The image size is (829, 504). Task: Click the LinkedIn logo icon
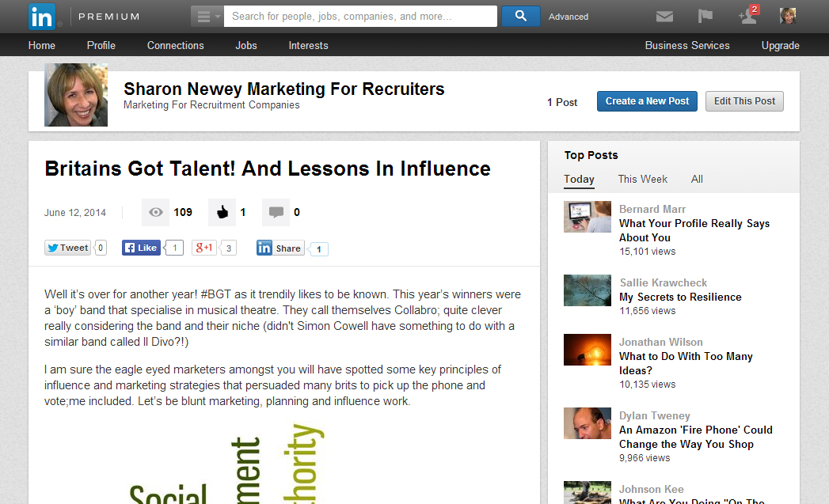point(42,17)
